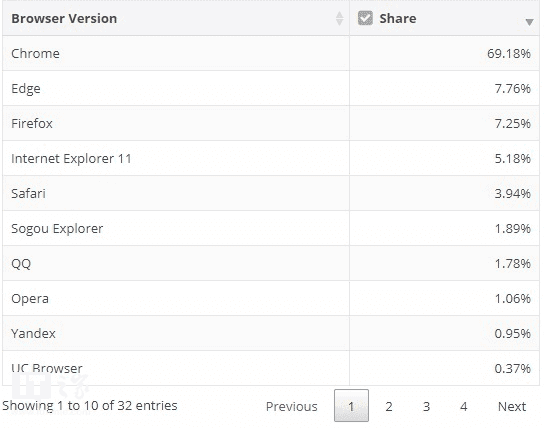The width and height of the screenshot is (544, 428).
Task: Click the Browser Version header
Action: [64, 18]
